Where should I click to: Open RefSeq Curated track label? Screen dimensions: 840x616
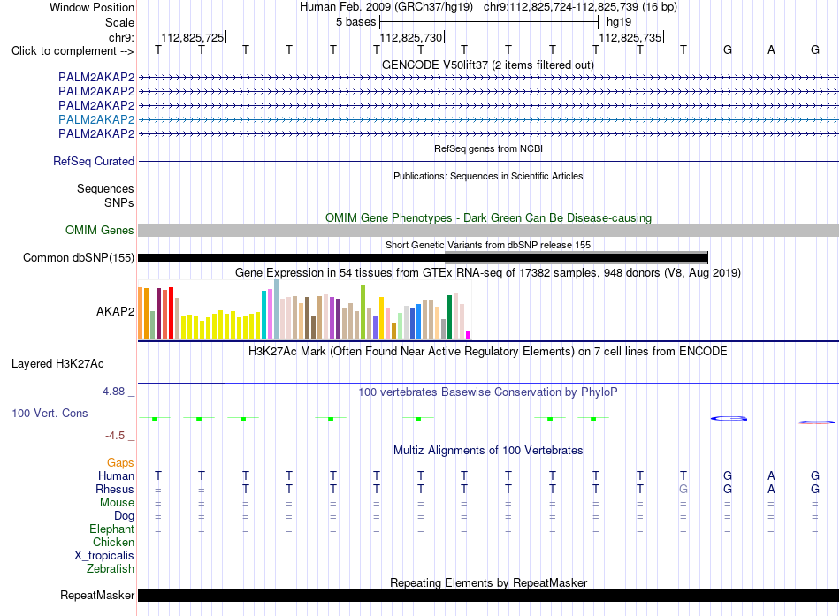(94, 161)
